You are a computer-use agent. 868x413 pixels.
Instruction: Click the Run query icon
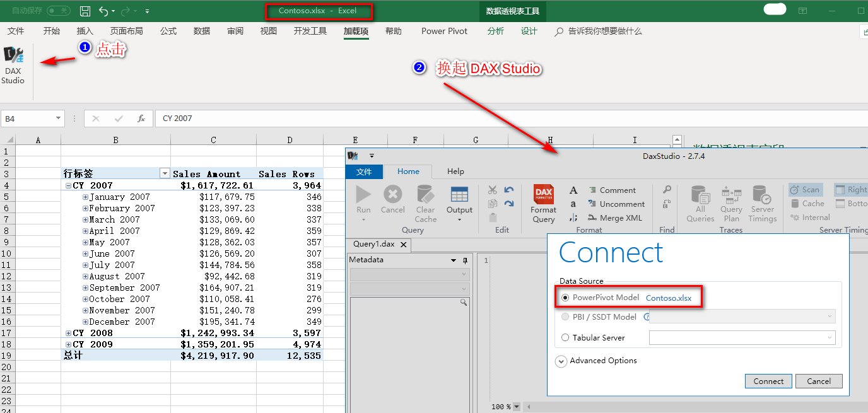tap(363, 195)
